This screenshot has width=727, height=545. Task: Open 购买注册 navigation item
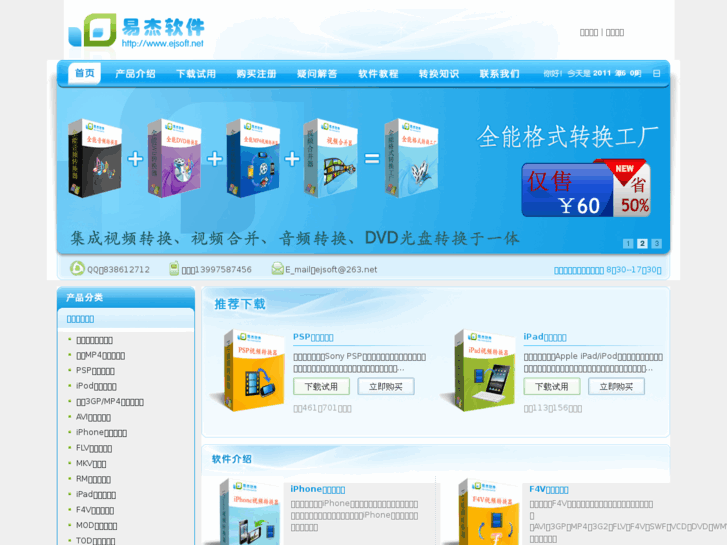(256, 74)
